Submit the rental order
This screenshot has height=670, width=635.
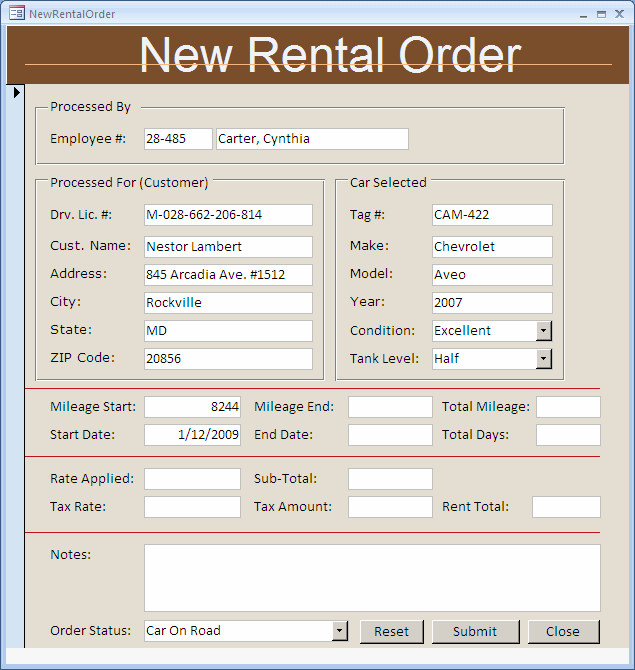tap(476, 632)
